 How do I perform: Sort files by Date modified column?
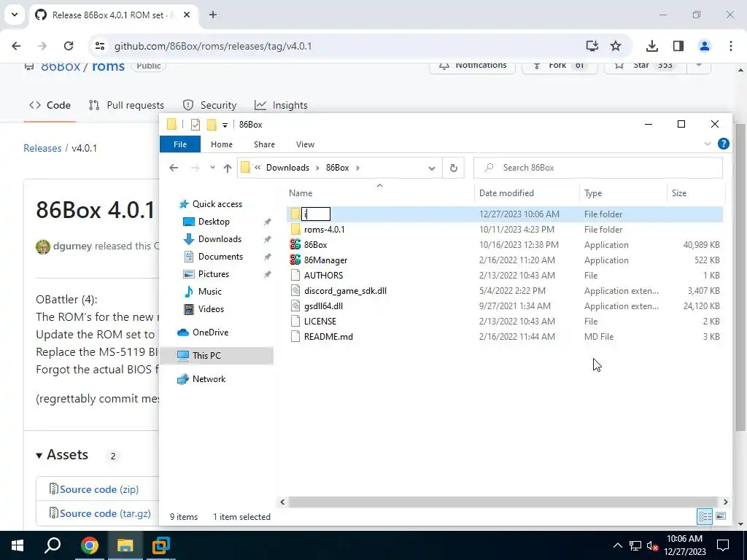506,192
